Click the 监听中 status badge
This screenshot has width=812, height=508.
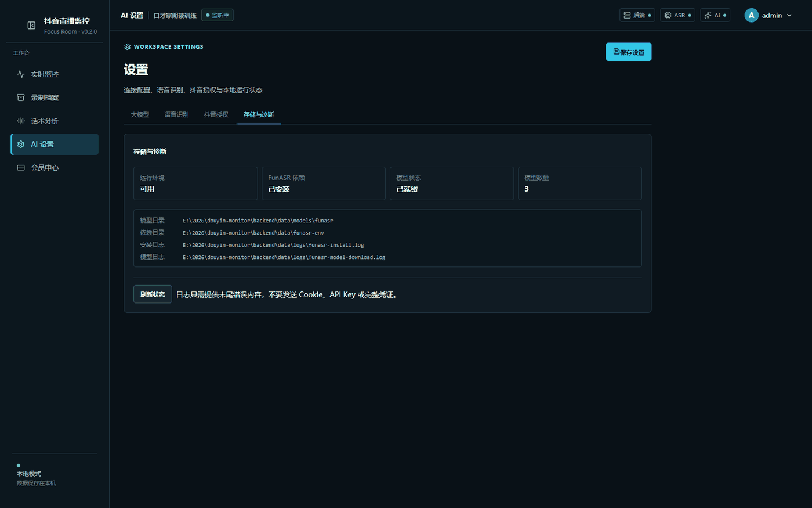click(x=217, y=15)
